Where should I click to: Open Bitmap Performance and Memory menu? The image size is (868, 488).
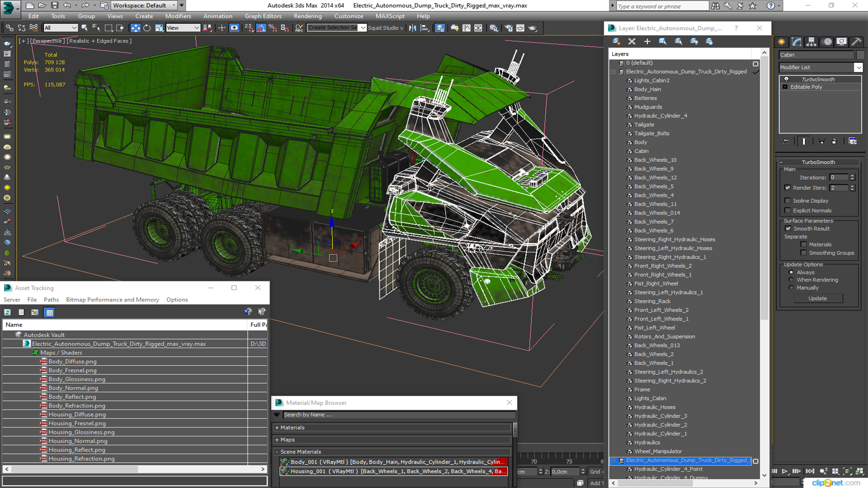click(112, 300)
